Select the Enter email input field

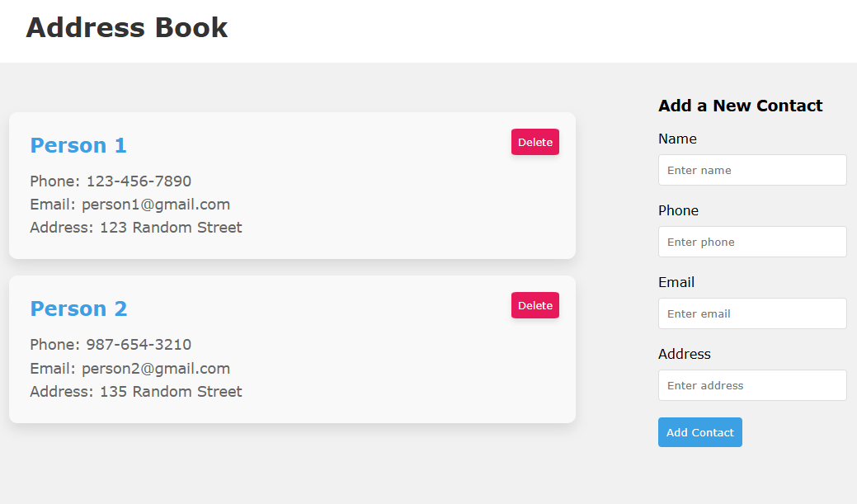click(x=751, y=313)
